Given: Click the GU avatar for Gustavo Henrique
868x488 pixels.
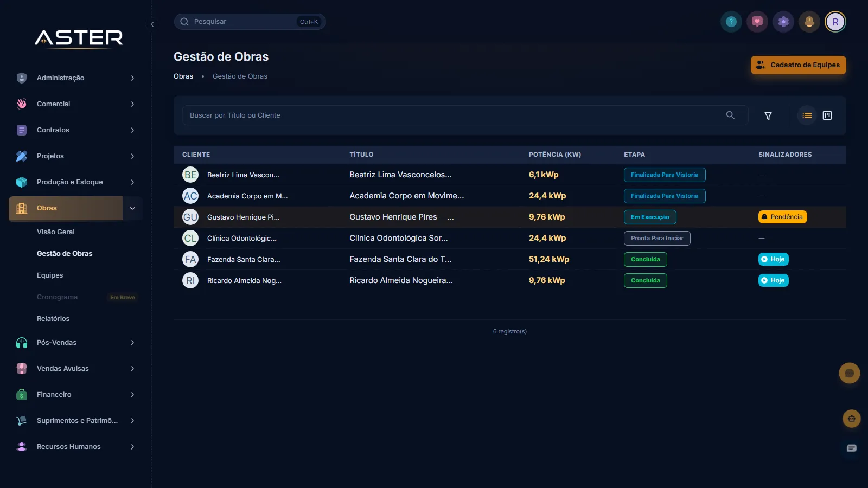Looking at the screenshot, I should tap(190, 217).
